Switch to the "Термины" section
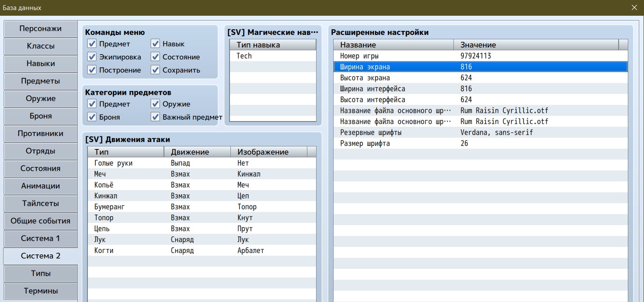644x302 pixels. pos(40,291)
